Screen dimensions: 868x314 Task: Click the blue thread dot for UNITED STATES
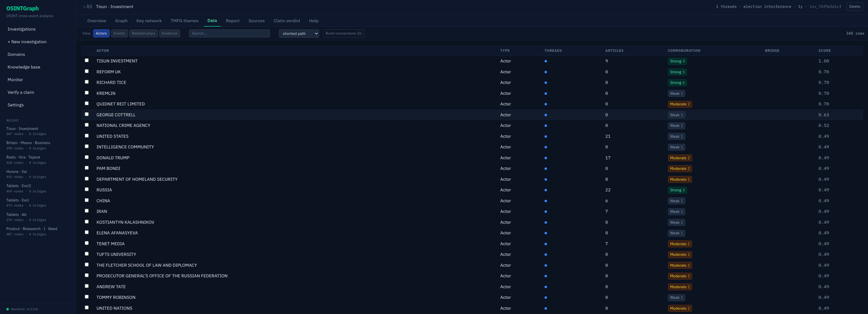546,136
